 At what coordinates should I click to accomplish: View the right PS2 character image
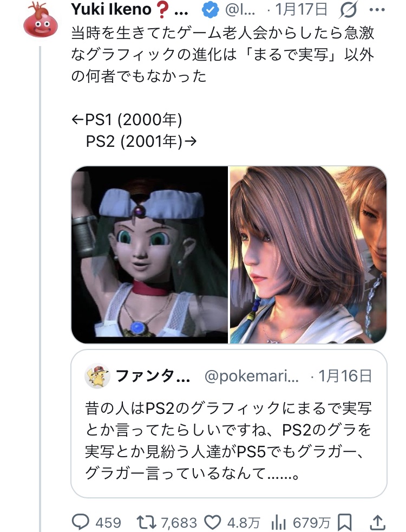309,255
